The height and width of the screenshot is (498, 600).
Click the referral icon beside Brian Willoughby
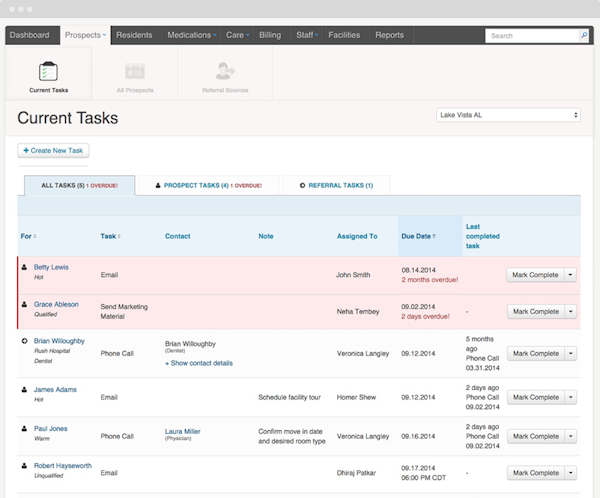click(x=24, y=341)
